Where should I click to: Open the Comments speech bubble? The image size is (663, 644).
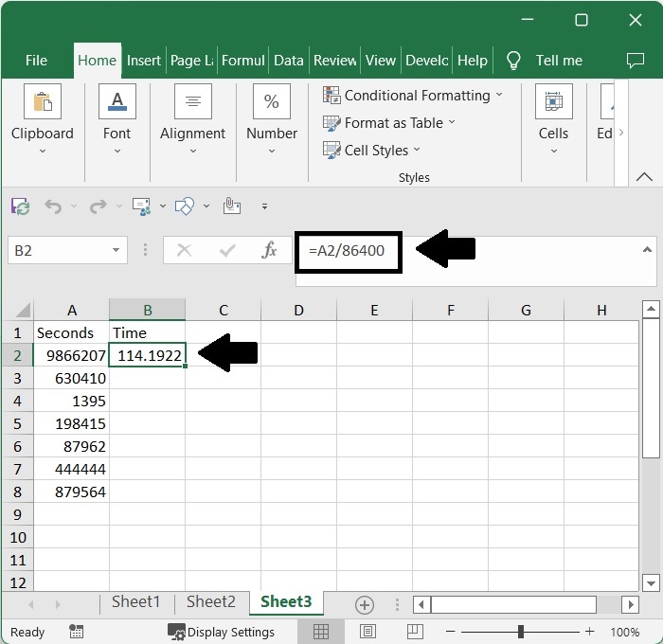tap(636, 61)
